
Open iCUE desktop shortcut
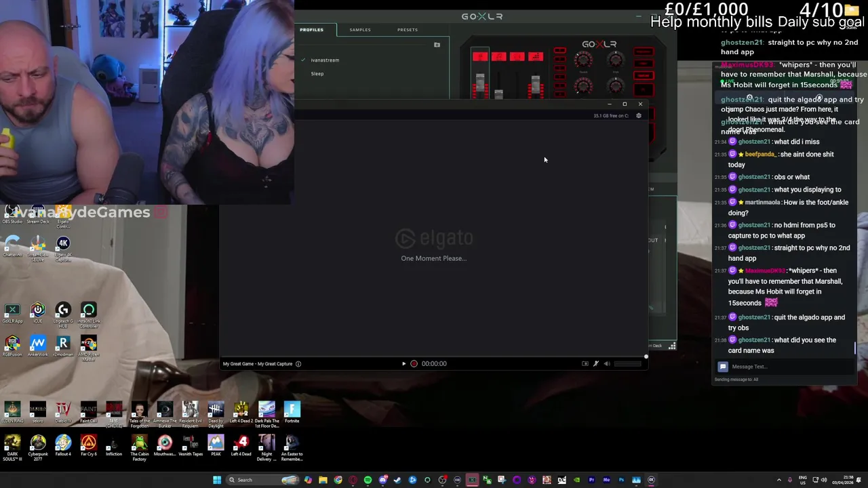click(x=38, y=313)
